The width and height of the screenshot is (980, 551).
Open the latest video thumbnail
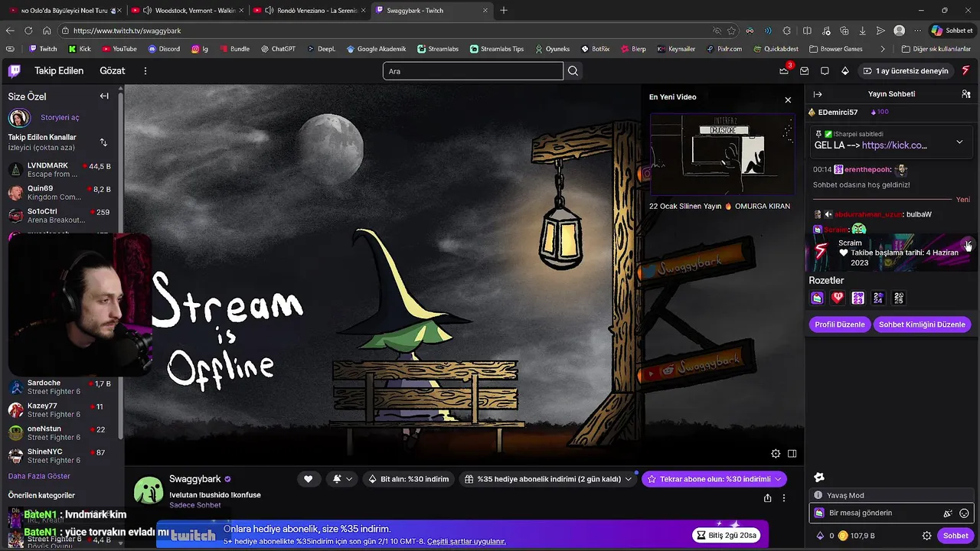point(722,155)
